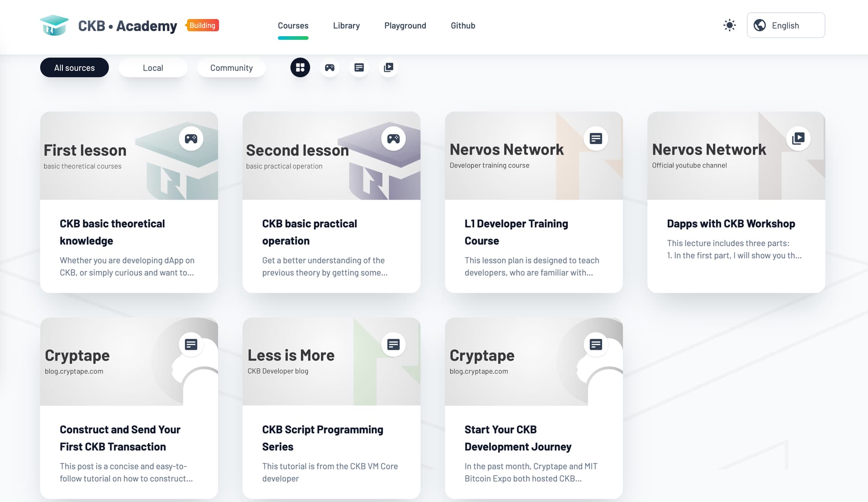Open the Library tab
868x502 pixels.
(346, 26)
